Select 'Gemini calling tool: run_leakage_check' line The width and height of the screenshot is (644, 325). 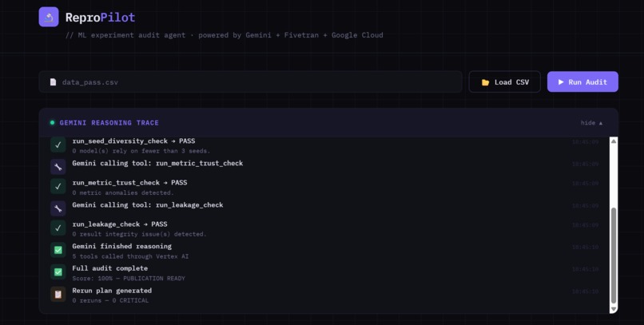click(x=148, y=204)
